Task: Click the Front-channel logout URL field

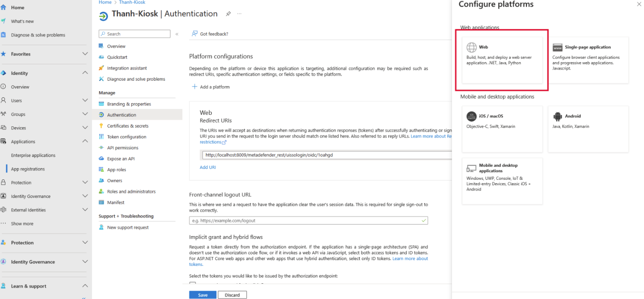Action: click(309, 221)
